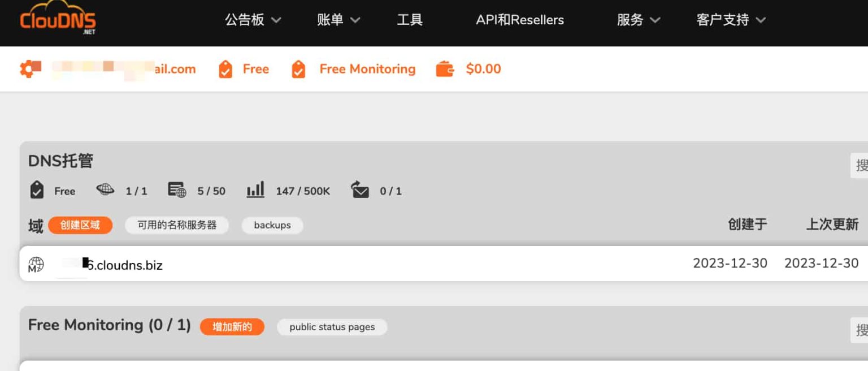This screenshot has width=868, height=371.
Task: Open the 可用的名称服务器 button
Action: [x=176, y=225]
